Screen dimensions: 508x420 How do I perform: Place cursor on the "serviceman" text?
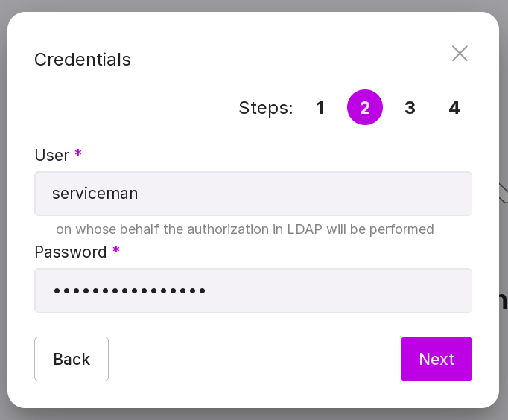pos(95,194)
